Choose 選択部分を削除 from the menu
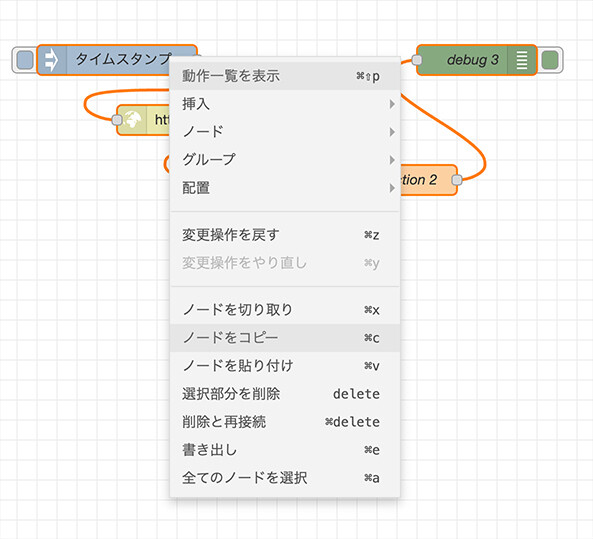The width and height of the screenshot is (593, 539). (285, 394)
